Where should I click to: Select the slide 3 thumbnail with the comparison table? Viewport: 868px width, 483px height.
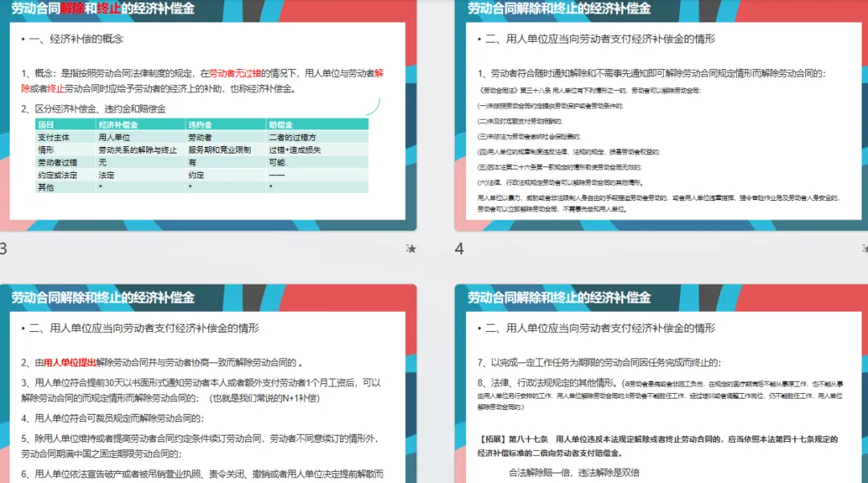(208, 115)
